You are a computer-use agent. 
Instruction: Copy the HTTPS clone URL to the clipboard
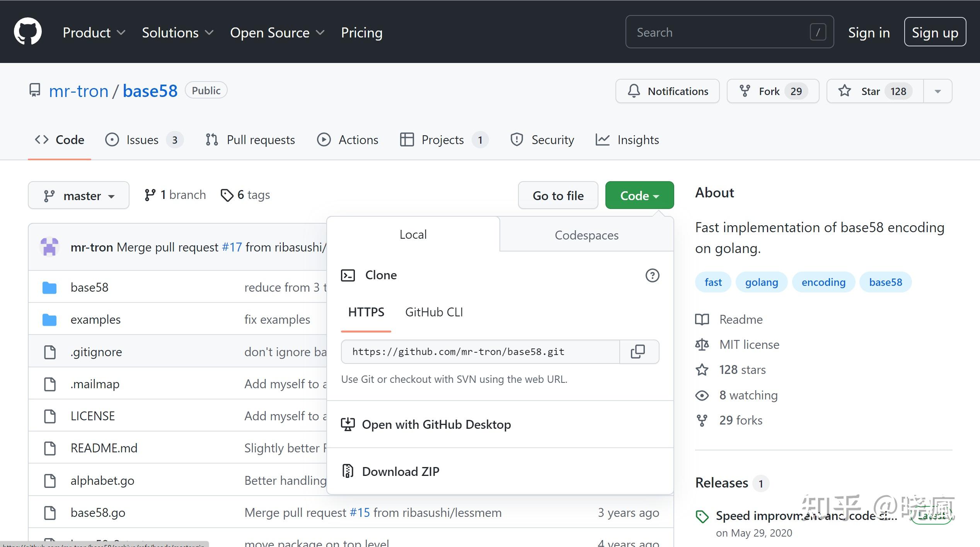click(x=638, y=352)
